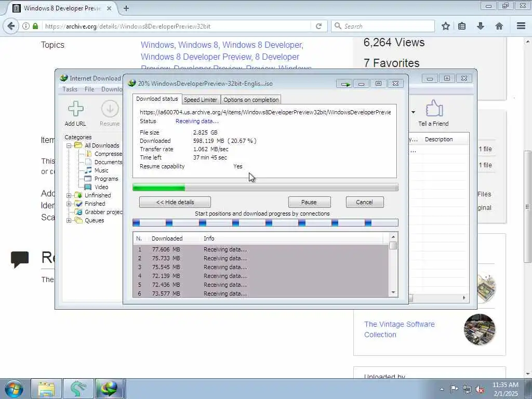Switch to the Download status tab
The height and width of the screenshot is (399, 532).
157,99
